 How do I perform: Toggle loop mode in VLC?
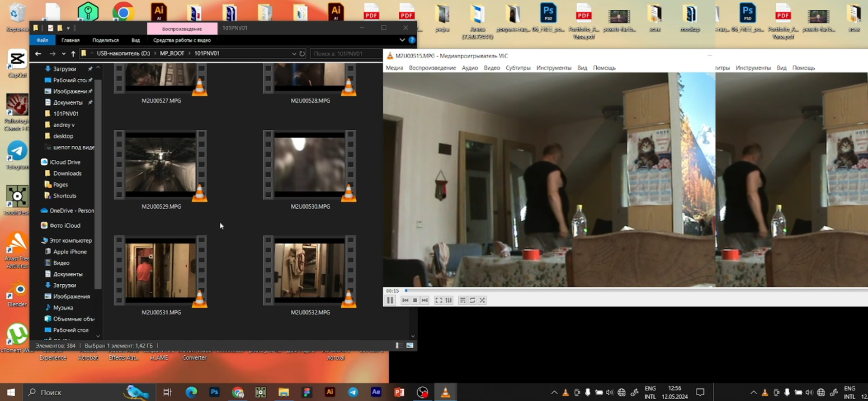pos(472,300)
